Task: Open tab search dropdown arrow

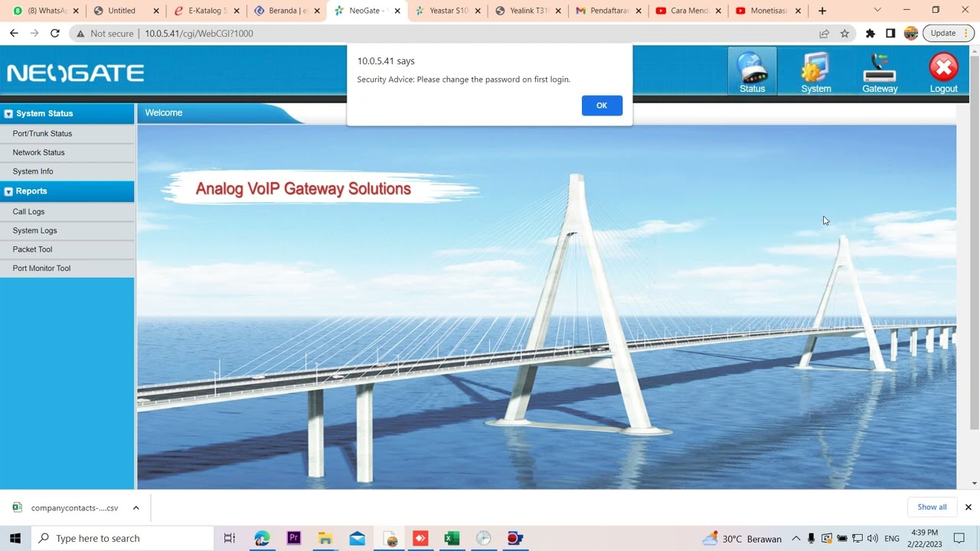Action: pyautogui.click(x=877, y=10)
